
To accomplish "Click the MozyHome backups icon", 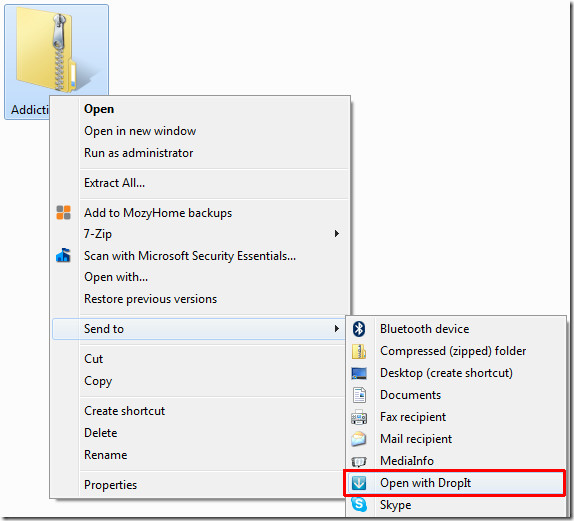I will [63, 212].
